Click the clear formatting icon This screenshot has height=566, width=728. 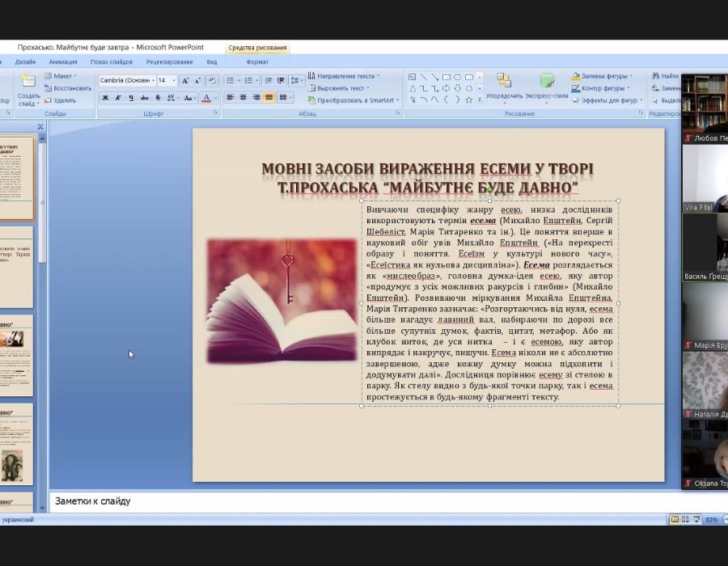pyautogui.click(x=212, y=81)
